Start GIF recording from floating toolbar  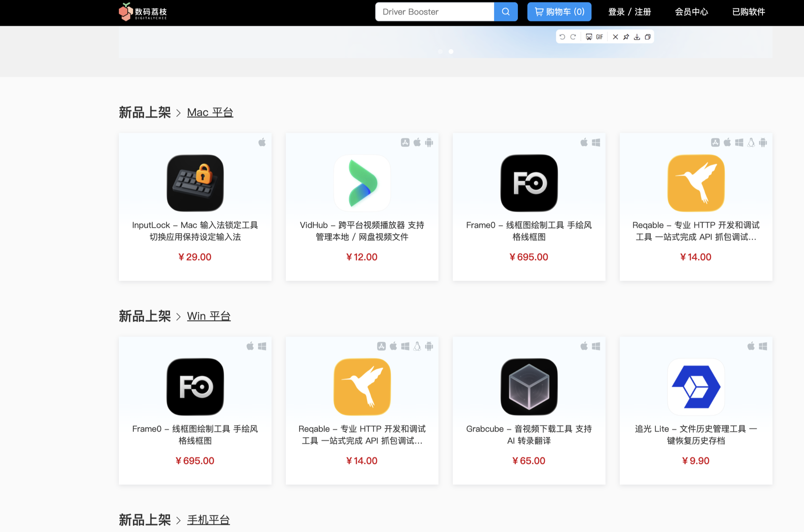600,37
